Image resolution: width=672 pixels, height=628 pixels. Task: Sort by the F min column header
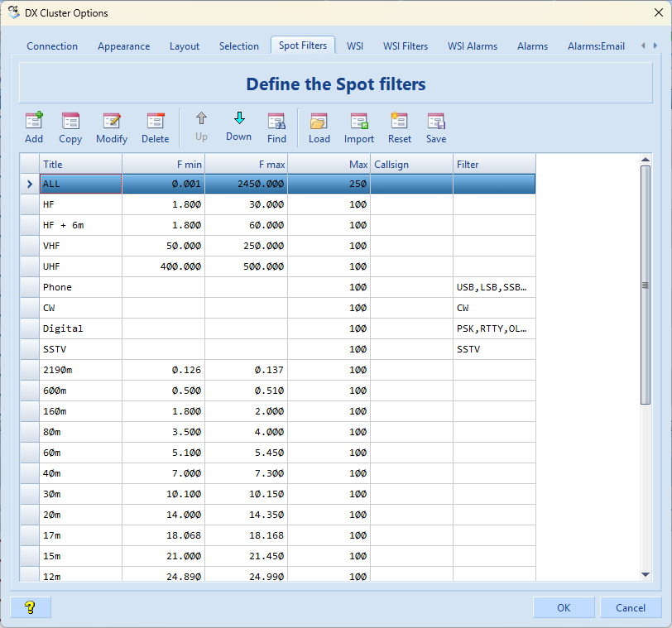coord(163,164)
